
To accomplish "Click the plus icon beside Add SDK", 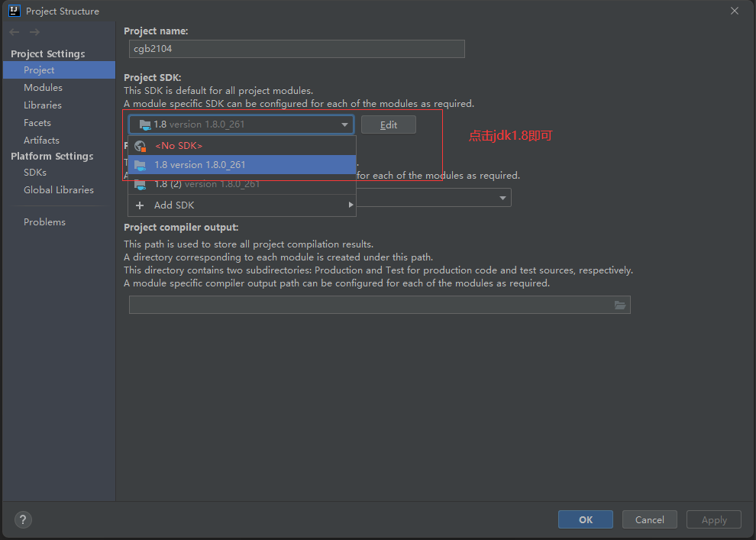I will click(140, 205).
